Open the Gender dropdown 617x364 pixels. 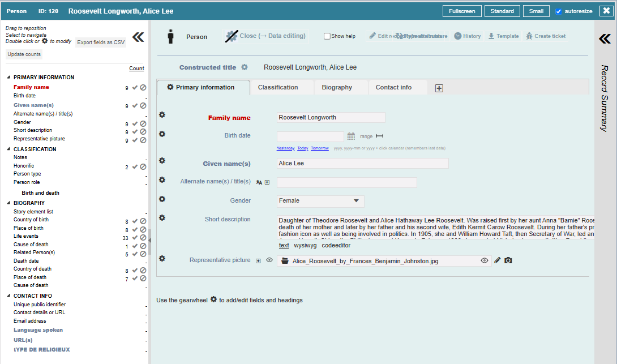pyautogui.click(x=320, y=201)
